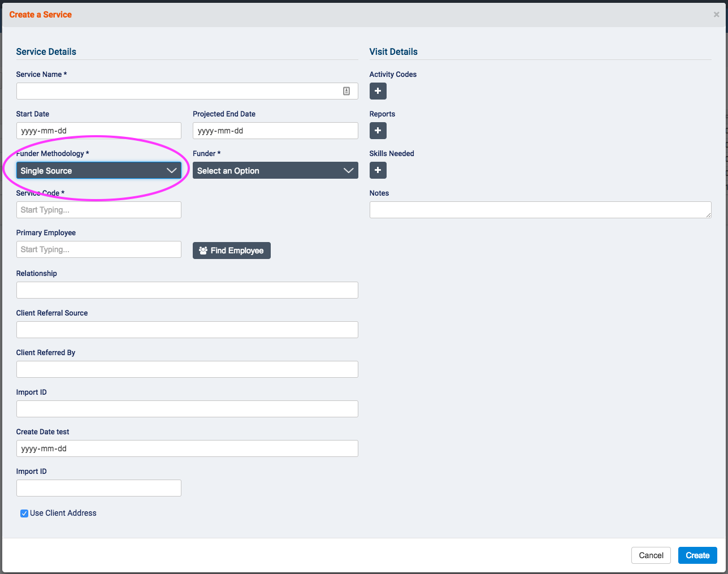Add a skill under Skills Needed
Screen dimensions: 728x574
pos(378,170)
